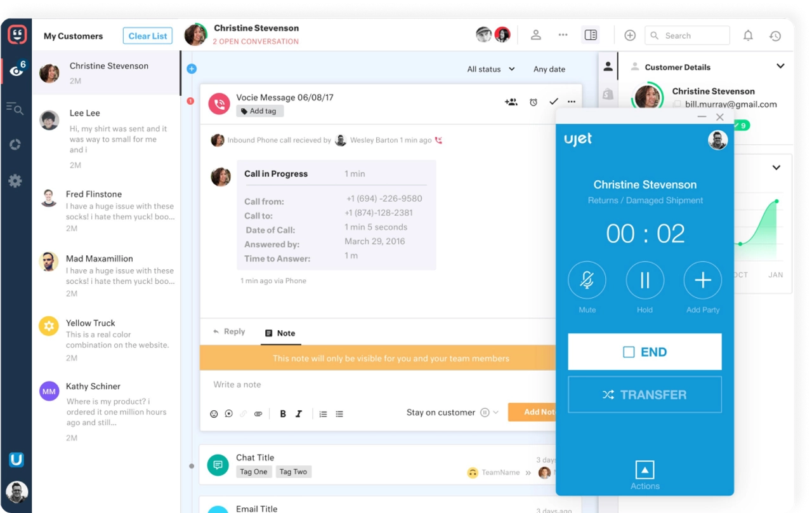
Task: Insert an emoji in the note
Action: tap(214, 413)
